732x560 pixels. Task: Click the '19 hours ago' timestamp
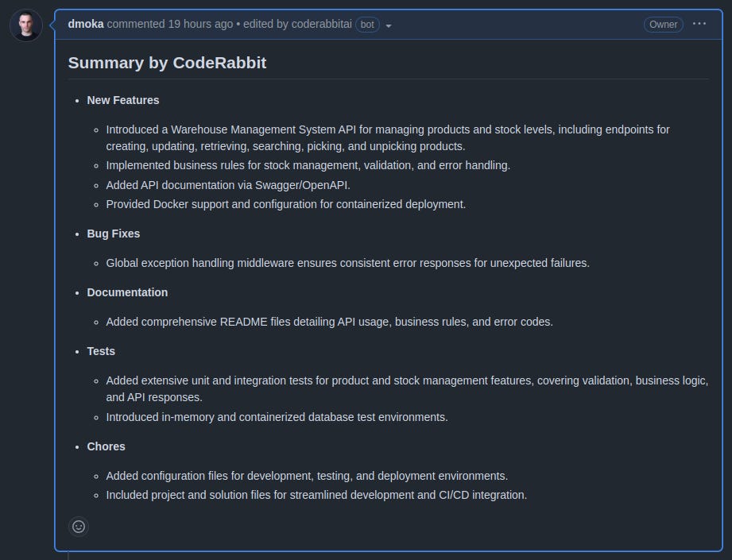200,24
